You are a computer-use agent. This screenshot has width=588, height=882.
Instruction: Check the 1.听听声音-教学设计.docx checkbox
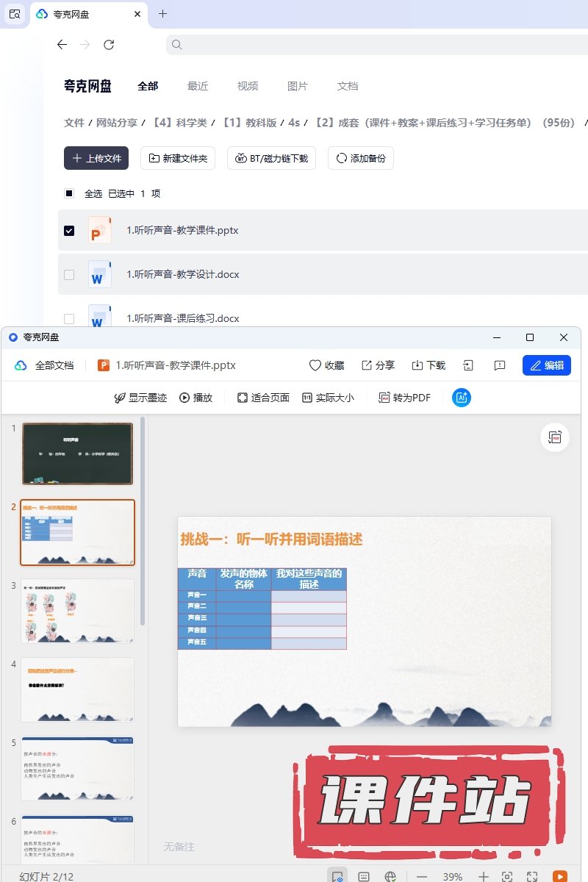pos(69,275)
